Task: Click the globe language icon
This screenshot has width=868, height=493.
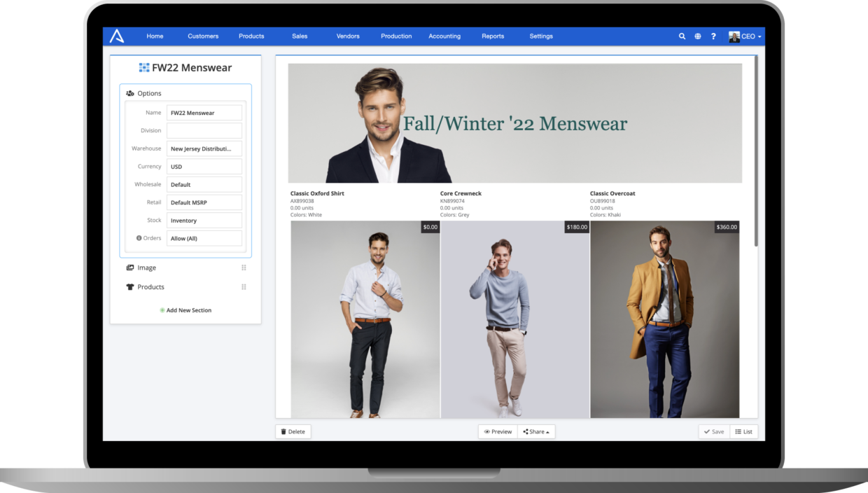Action: (x=697, y=36)
